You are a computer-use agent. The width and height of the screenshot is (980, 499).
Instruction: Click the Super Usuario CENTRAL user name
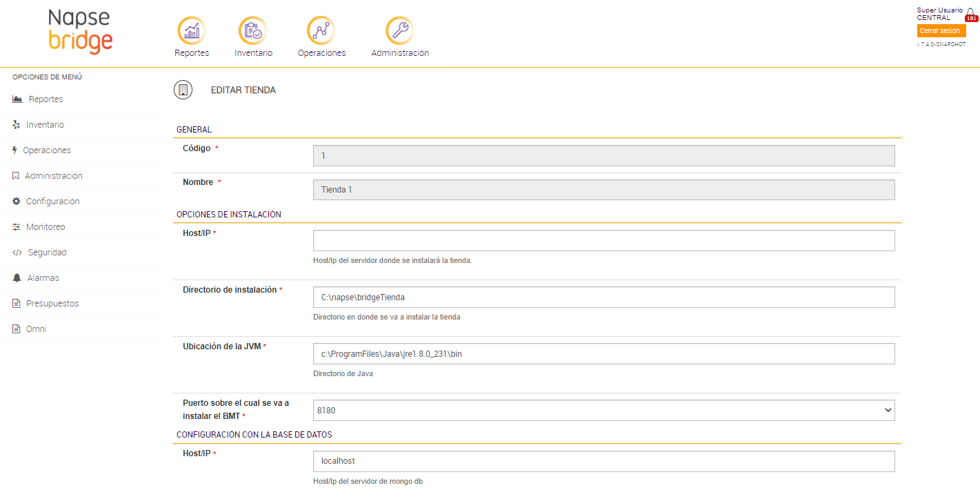[939, 14]
